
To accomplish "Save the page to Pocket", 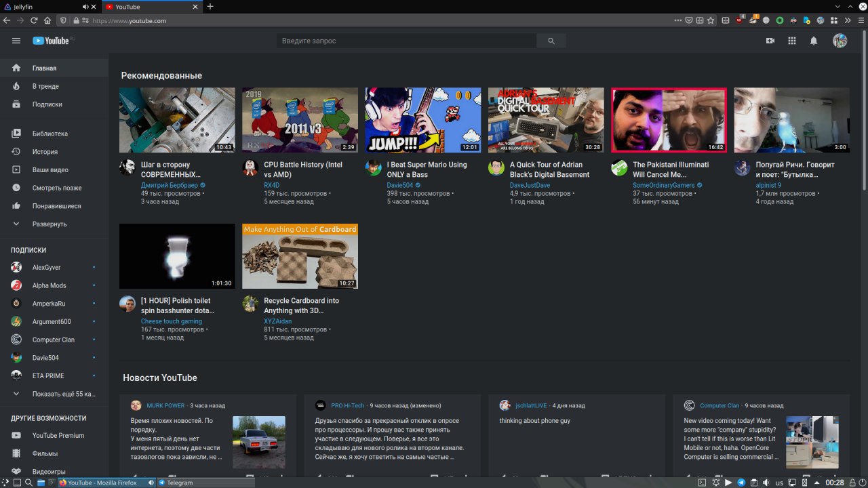I will pos(689,20).
